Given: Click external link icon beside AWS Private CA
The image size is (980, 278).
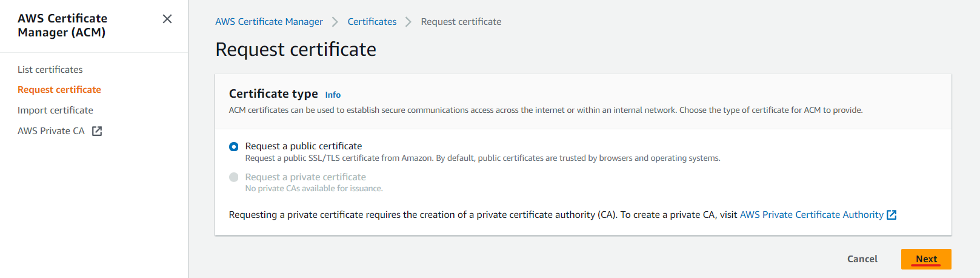Looking at the screenshot, I should pos(97,131).
